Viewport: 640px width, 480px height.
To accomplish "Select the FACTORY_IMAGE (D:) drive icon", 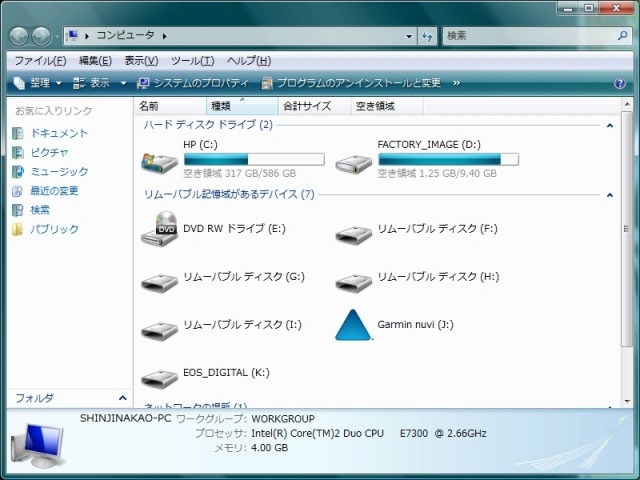I will tap(354, 164).
